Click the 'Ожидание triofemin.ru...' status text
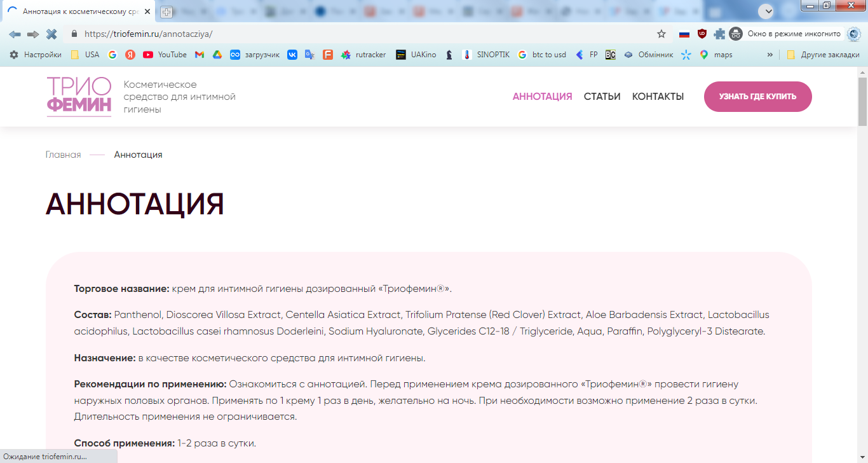The height and width of the screenshot is (463, 868). click(45, 457)
